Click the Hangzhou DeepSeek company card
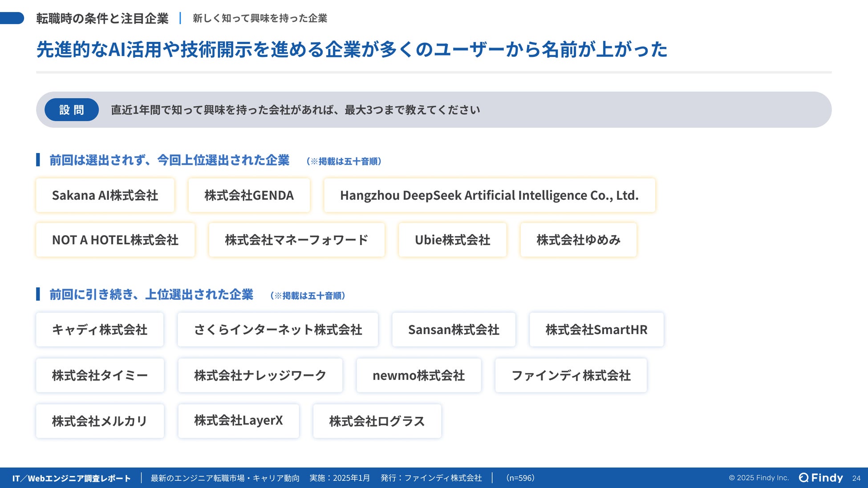Viewport: 868px width, 488px height. pyautogui.click(x=489, y=195)
